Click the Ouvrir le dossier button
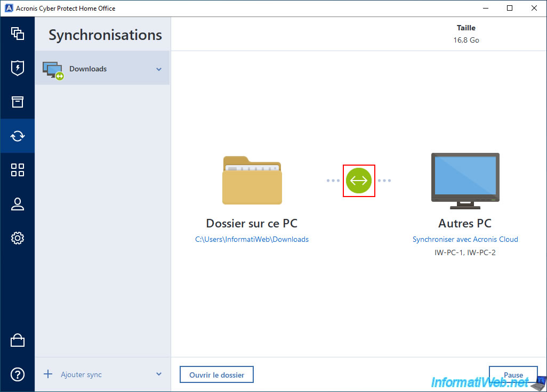 pyautogui.click(x=216, y=375)
